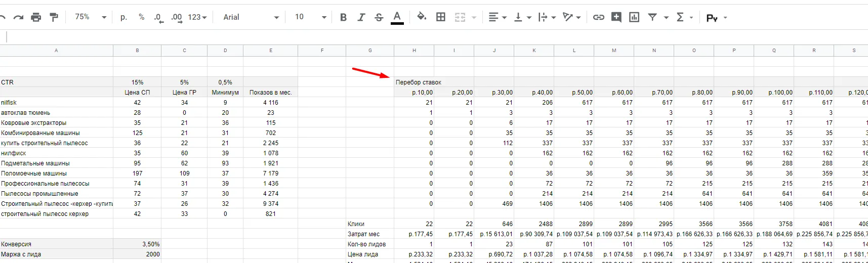This screenshot has width=868, height=263.
Task: Select the 'Поломоечные машины' cell
Action: pyautogui.click(x=56, y=173)
